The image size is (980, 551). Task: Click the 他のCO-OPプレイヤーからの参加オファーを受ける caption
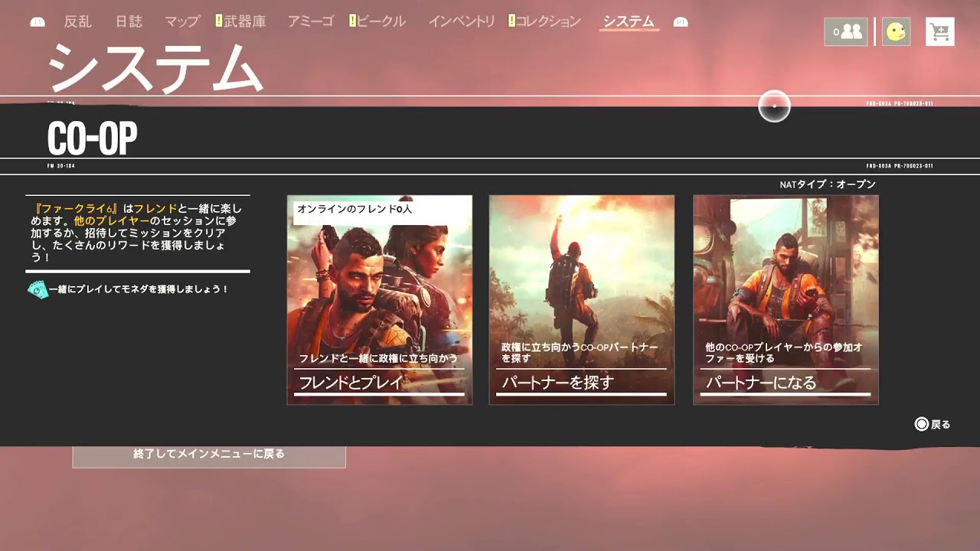click(784, 353)
